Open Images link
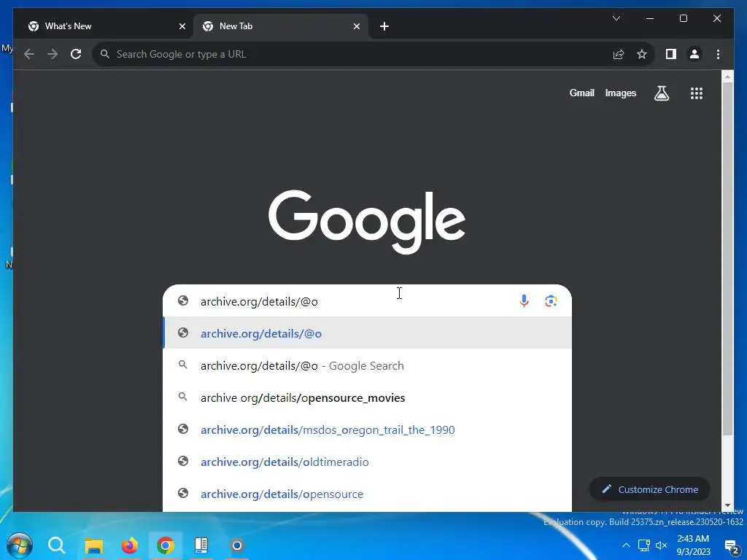This screenshot has height=560, width=747. tap(620, 93)
